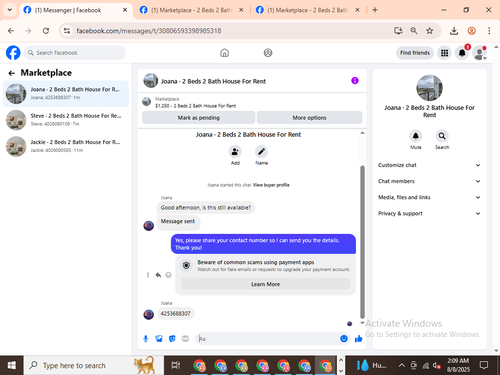This screenshot has width=500, height=375.
Task: Search in conversation magnifier icon
Action: pyautogui.click(x=442, y=136)
